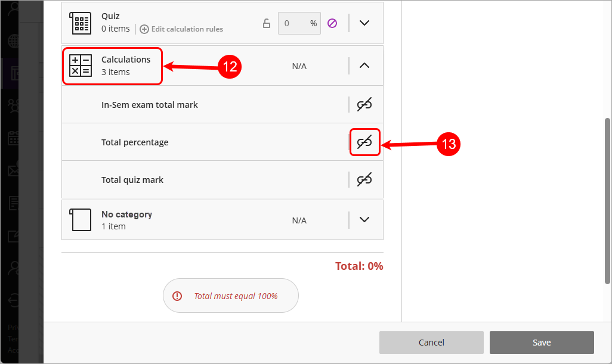Click the plus icon beside Edit calculation rules
Viewport: 612px width, 364px height.
[x=144, y=29]
